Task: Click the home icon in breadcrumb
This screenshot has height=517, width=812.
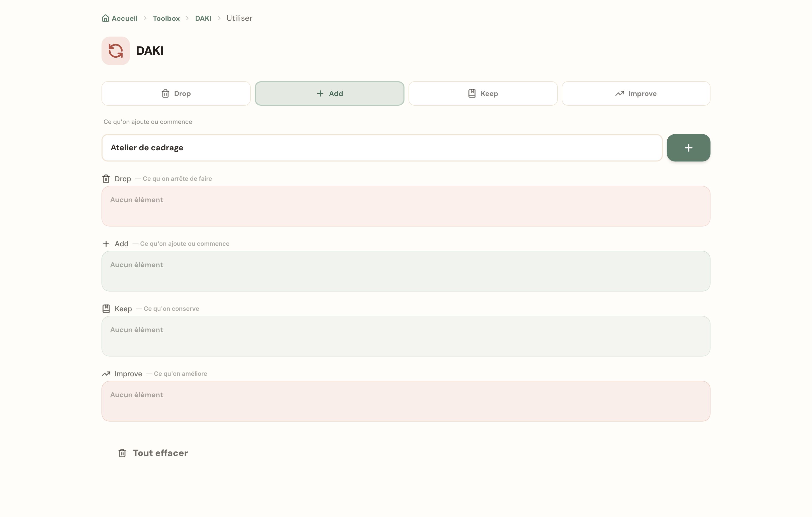Action: [x=106, y=18]
